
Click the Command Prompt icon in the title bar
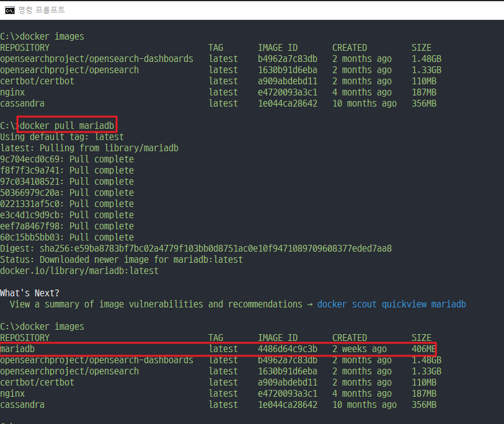tap(10, 11)
